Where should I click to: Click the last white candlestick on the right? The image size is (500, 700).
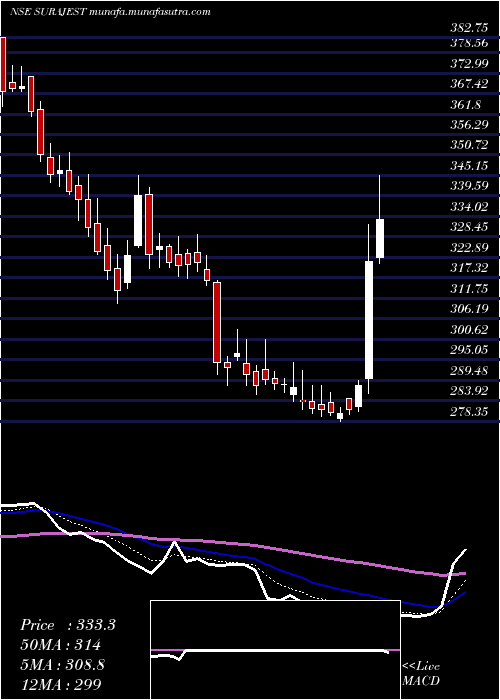point(380,238)
